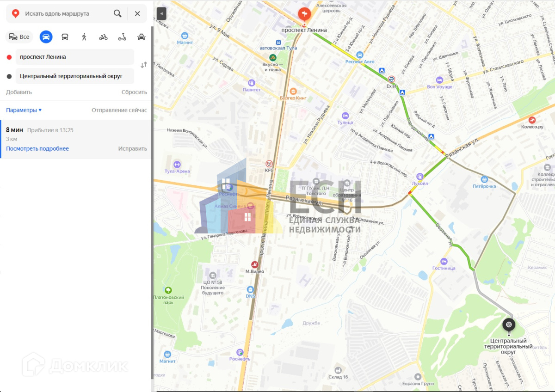The height and width of the screenshot is (392, 555).
Task: Open the KFC restaurant marker
Action: (x=269, y=164)
